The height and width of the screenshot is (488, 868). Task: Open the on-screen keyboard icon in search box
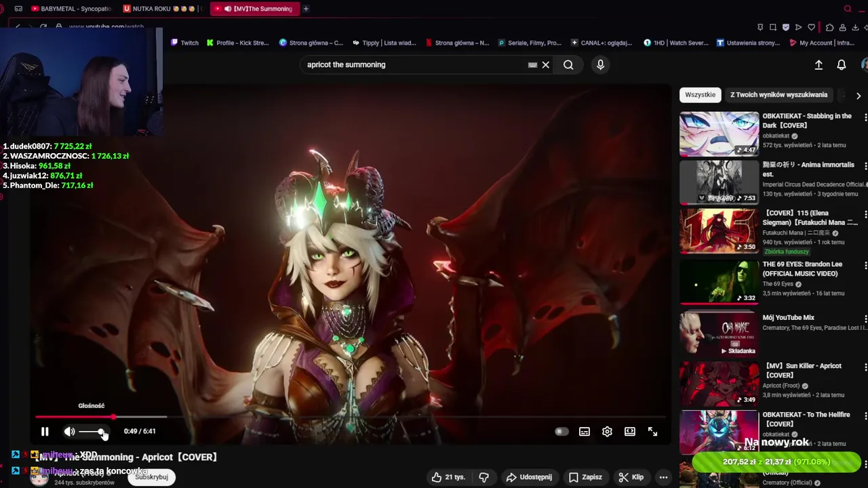tap(533, 65)
